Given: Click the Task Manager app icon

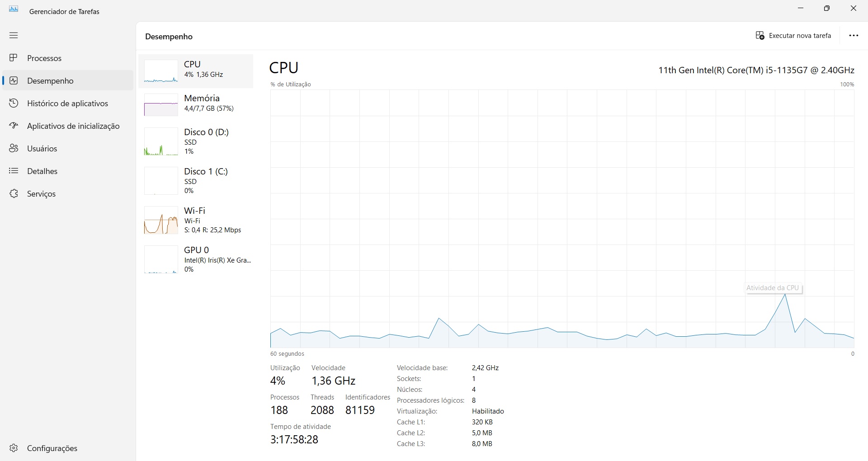Looking at the screenshot, I should tap(14, 9).
